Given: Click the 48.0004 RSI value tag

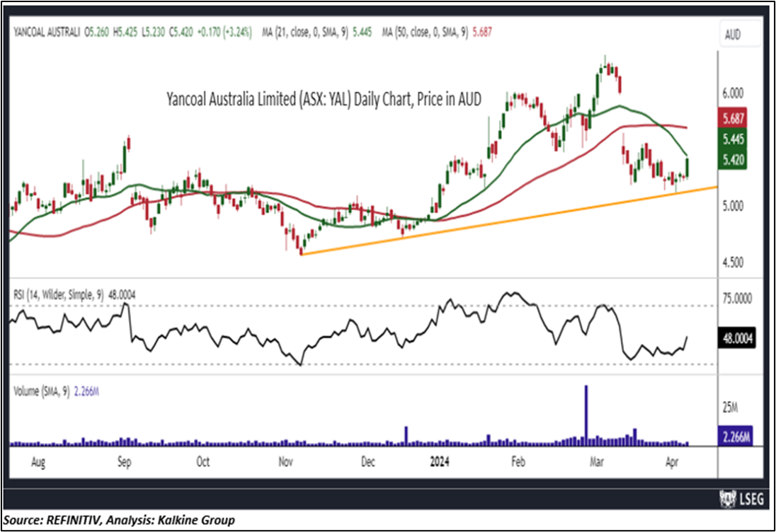Looking at the screenshot, I should point(737,339).
